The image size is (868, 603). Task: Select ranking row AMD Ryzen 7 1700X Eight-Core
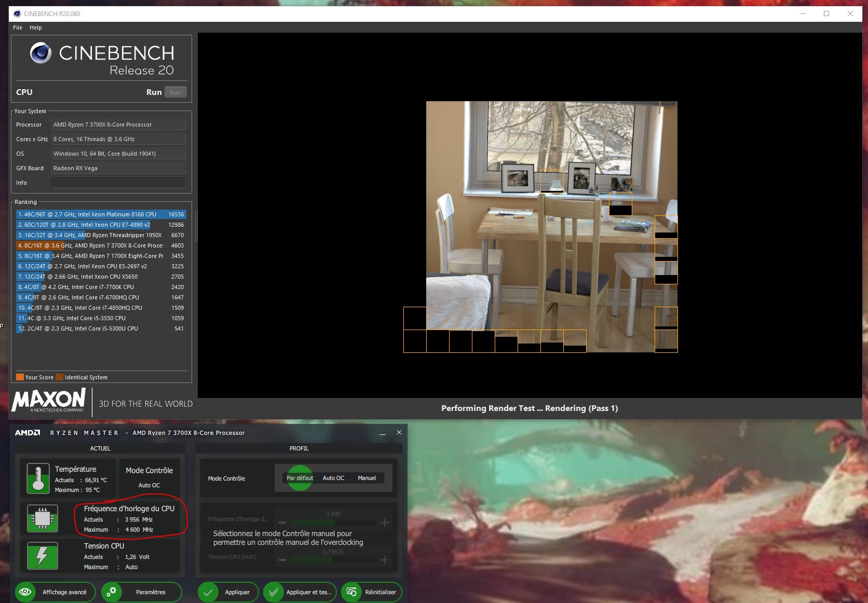click(x=101, y=256)
